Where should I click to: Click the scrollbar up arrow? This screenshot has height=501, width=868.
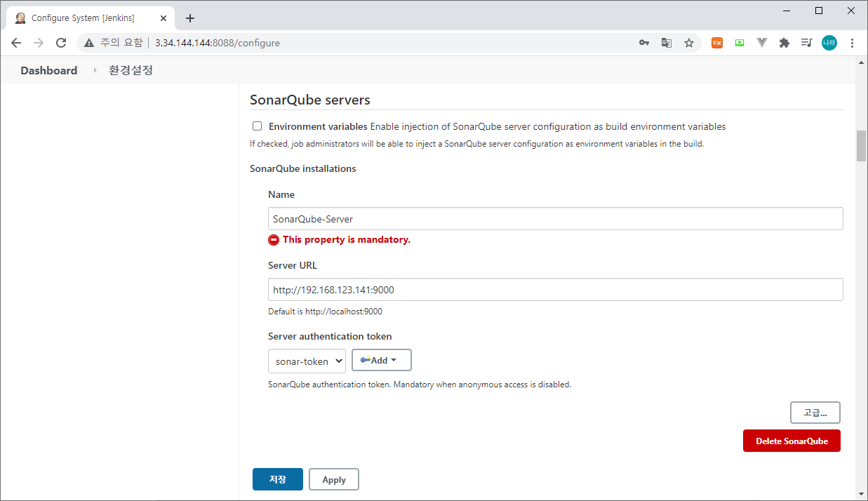click(x=862, y=63)
